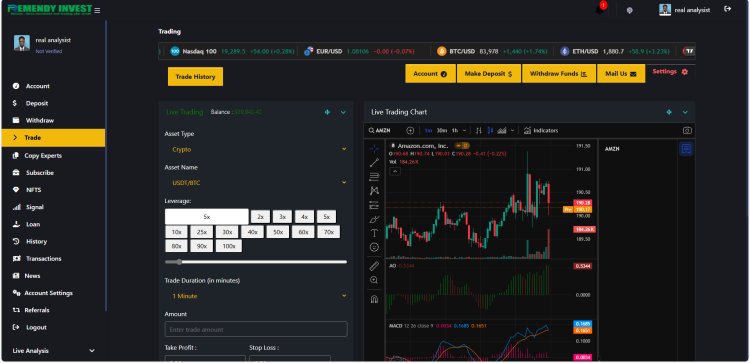
Task: Collapse the chart legend arrow under Vol
Action: click(x=395, y=171)
